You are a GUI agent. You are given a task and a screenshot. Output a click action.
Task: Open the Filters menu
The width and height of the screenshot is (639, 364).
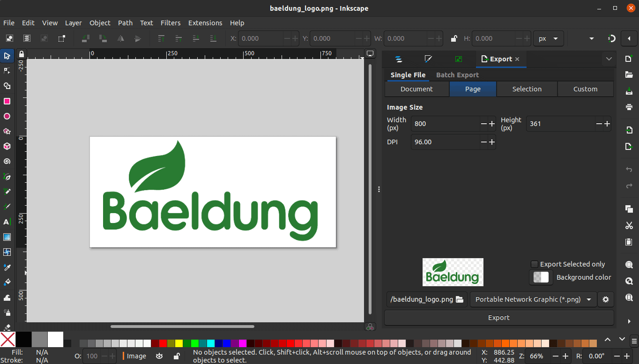click(x=171, y=22)
